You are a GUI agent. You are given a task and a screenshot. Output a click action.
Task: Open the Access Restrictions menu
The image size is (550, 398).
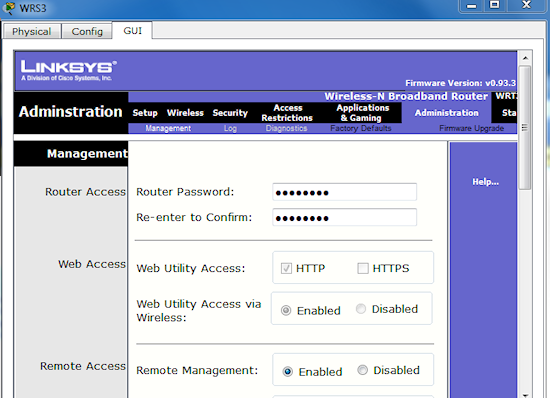tap(287, 113)
